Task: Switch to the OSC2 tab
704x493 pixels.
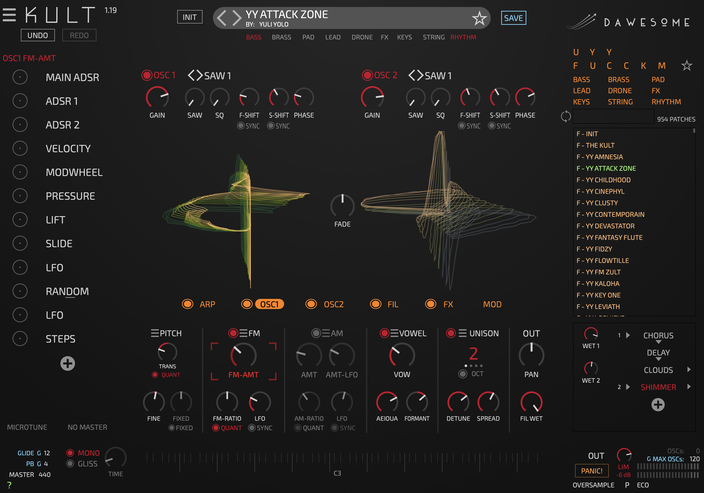Action: click(x=334, y=304)
